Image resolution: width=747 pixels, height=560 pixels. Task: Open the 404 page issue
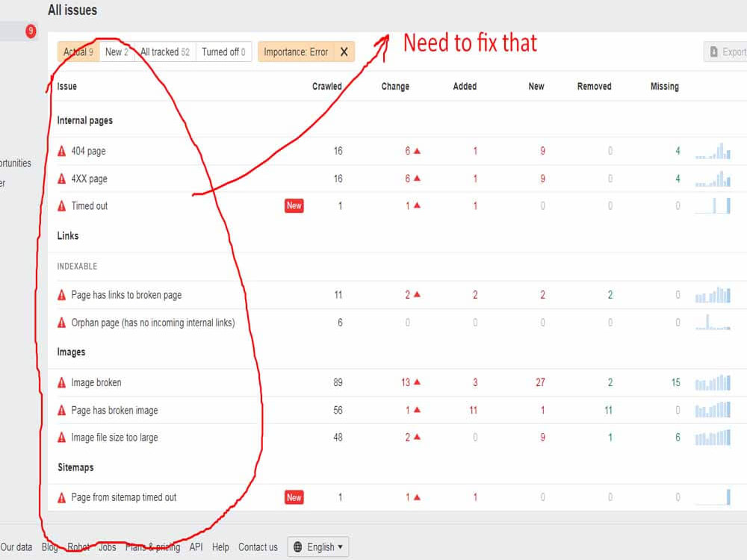tap(89, 152)
